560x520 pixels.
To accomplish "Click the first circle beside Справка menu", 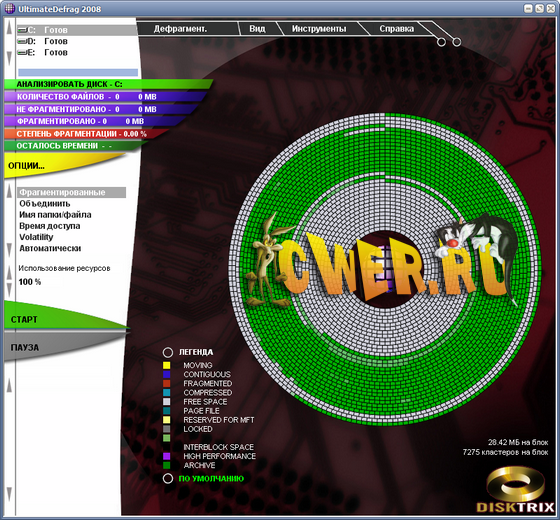I will pyautogui.click(x=441, y=42).
